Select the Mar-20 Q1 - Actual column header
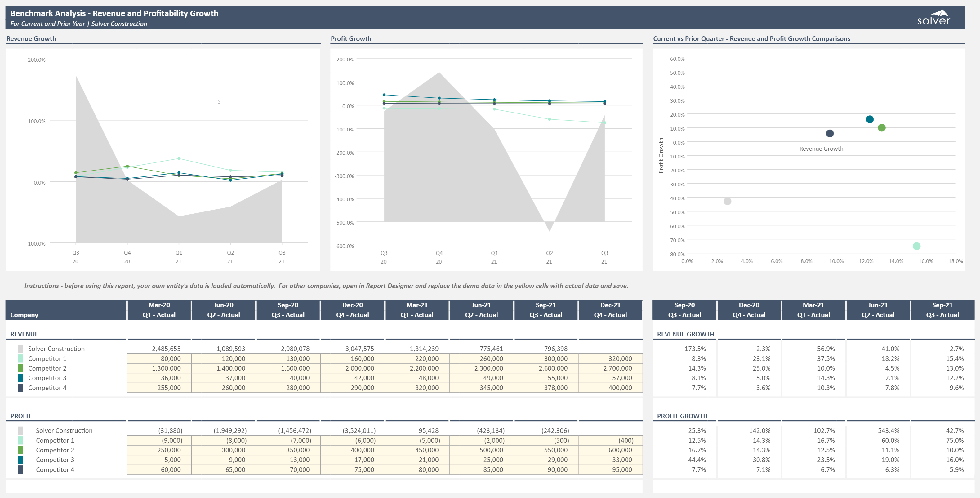Screen dimensions: 980x498 [159, 310]
